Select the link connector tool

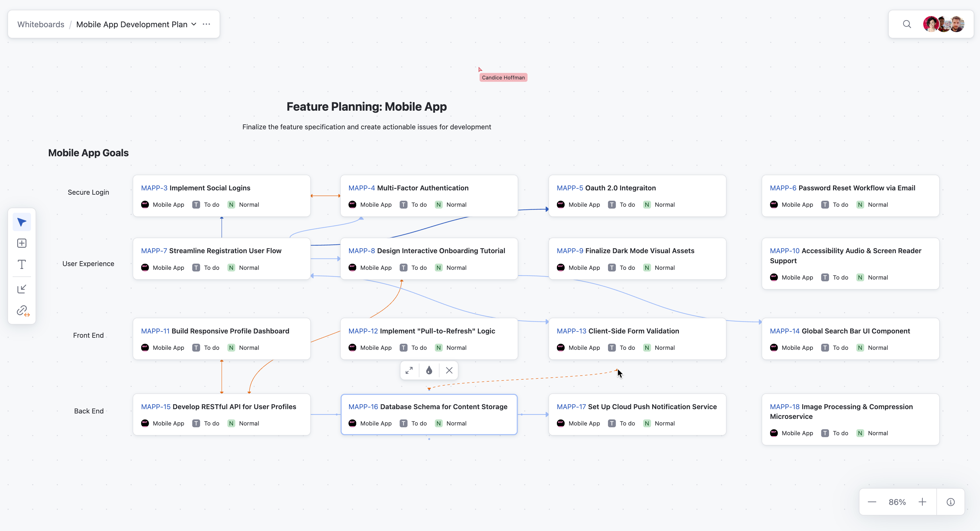coord(22,311)
